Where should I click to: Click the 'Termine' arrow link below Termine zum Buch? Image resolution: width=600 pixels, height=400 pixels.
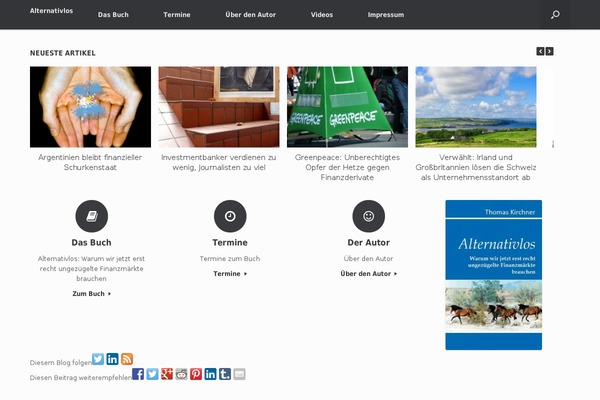point(230,274)
